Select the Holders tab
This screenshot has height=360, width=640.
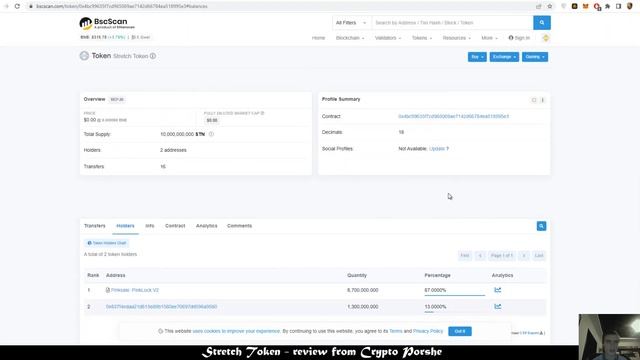pyautogui.click(x=125, y=226)
